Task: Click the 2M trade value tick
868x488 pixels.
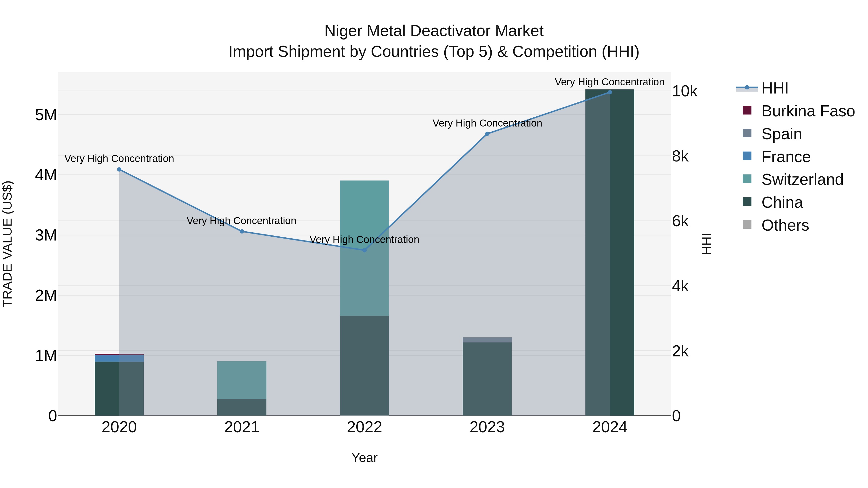Action: 46,295
